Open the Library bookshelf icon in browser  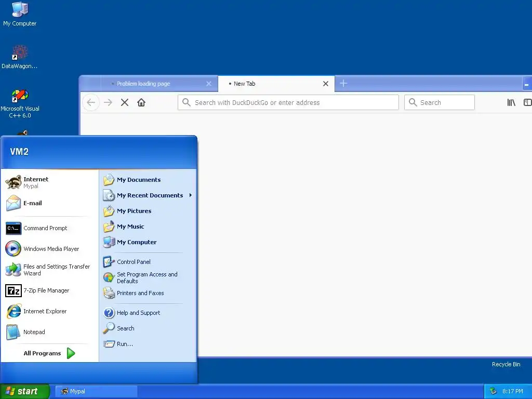pos(511,102)
